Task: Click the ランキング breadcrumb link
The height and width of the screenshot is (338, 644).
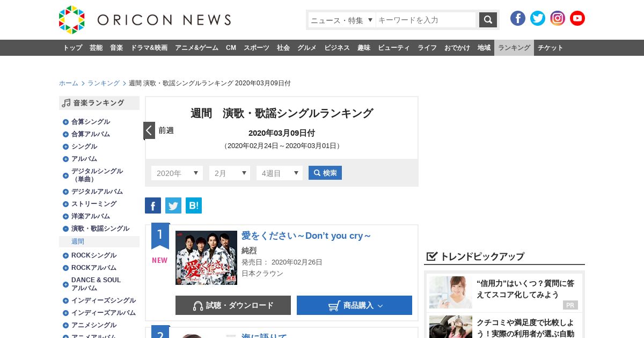Action: pyautogui.click(x=104, y=83)
